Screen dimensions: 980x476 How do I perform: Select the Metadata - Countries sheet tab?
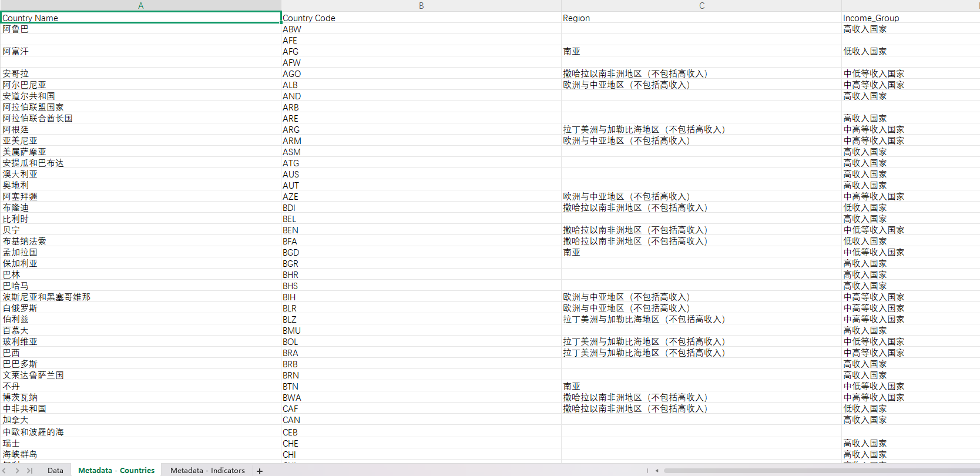(x=116, y=471)
